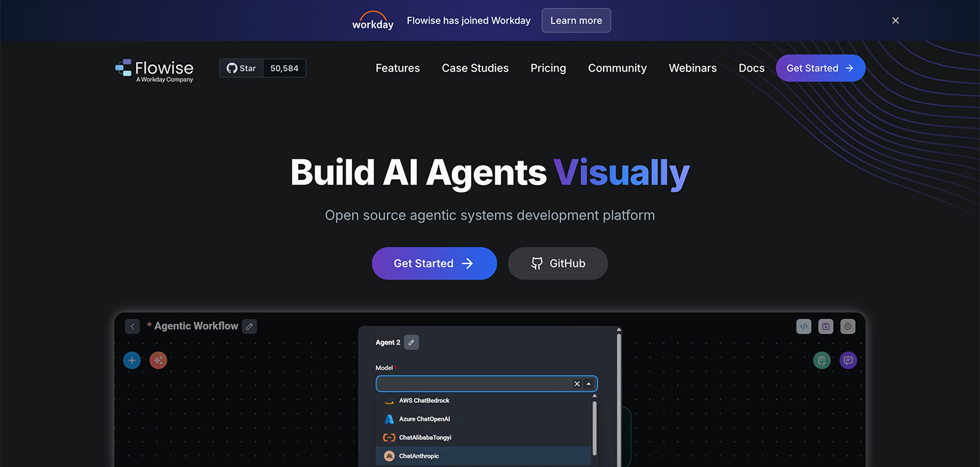Select ChatAnthropic from the model list

click(x=419, y=456)
